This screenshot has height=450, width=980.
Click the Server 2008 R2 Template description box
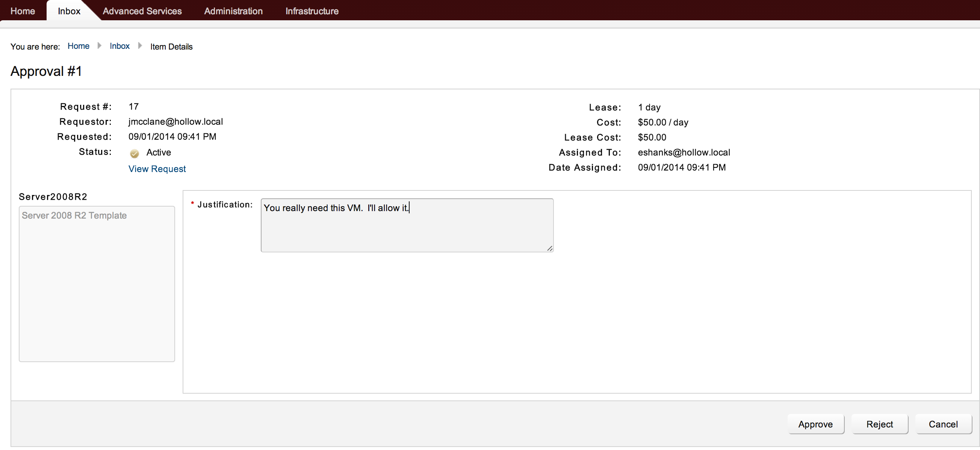[97, 284]
